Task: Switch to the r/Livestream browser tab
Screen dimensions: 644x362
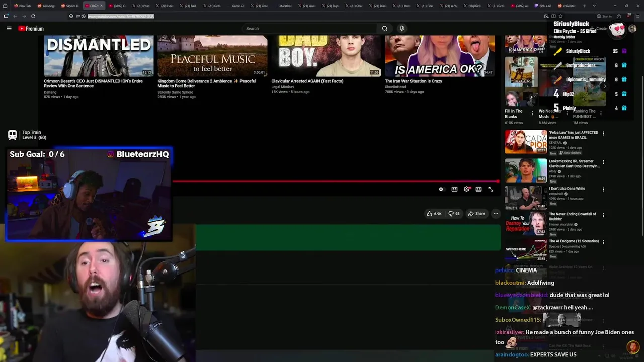Action: tap(568, 6)
